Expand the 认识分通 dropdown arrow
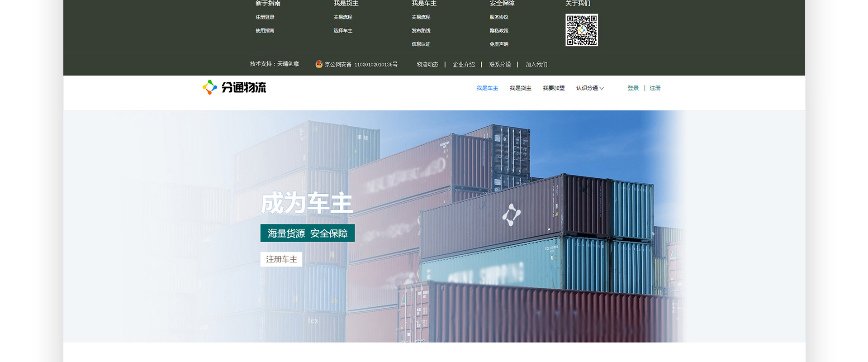Screen dimensions: 868x362 [602, 88]
